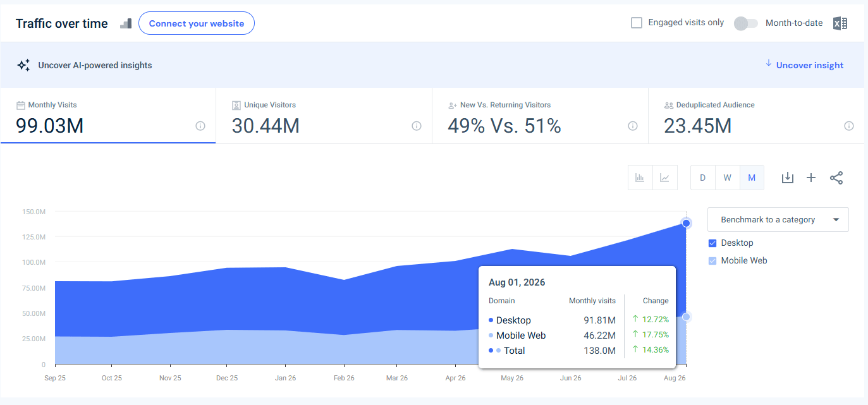
Task: Click the share icon
Action: [x=836, y=178]
